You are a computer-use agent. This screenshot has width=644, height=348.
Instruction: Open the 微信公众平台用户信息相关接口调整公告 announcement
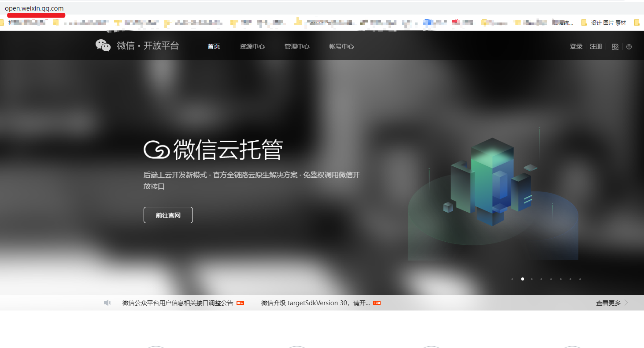pyautogui.click(x=178, y=303)
